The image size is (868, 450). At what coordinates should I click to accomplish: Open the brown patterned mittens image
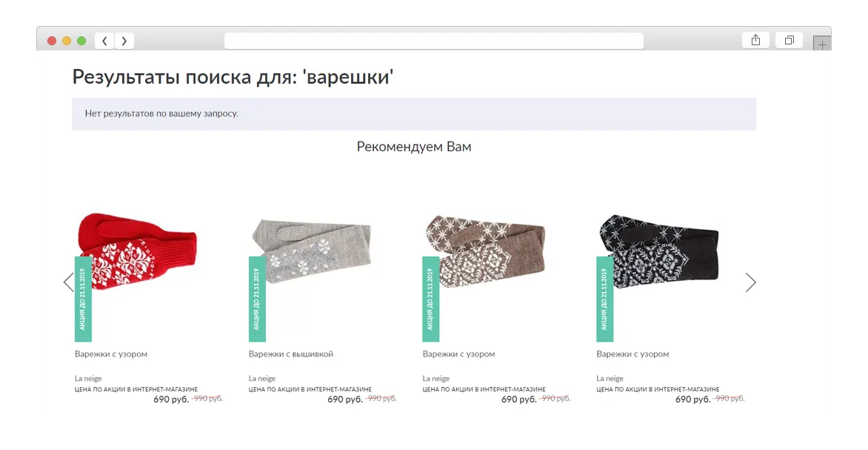pos(486,251)
